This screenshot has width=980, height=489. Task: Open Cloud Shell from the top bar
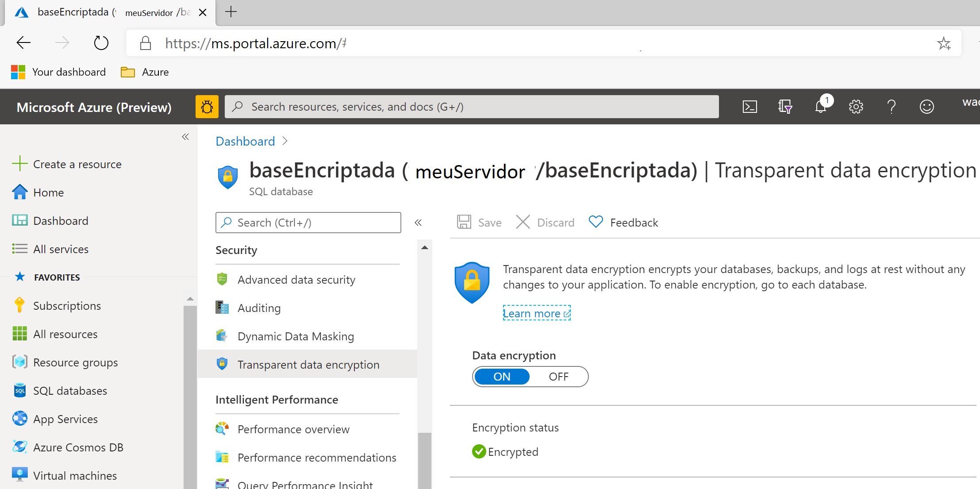tap(749, 107)
